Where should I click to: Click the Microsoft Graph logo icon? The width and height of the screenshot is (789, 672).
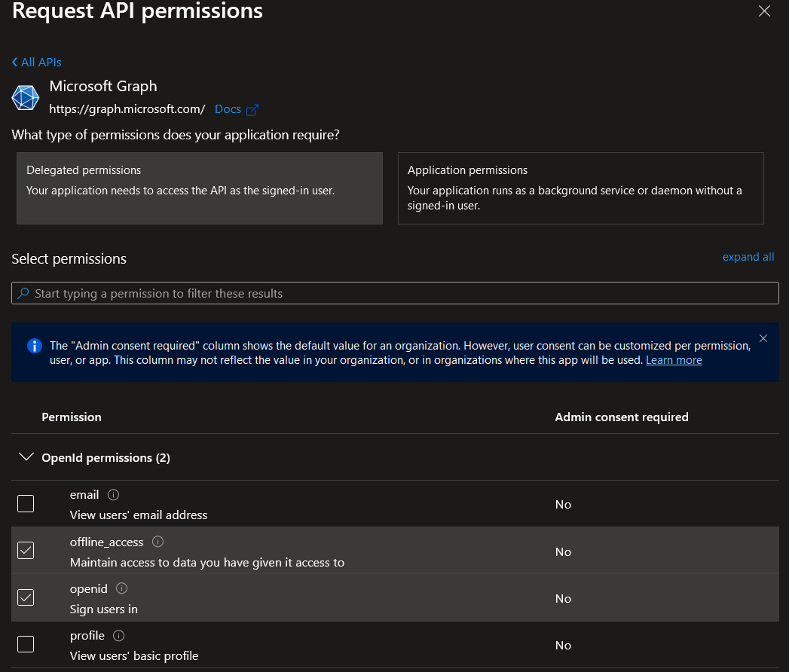tap(25, 98)
